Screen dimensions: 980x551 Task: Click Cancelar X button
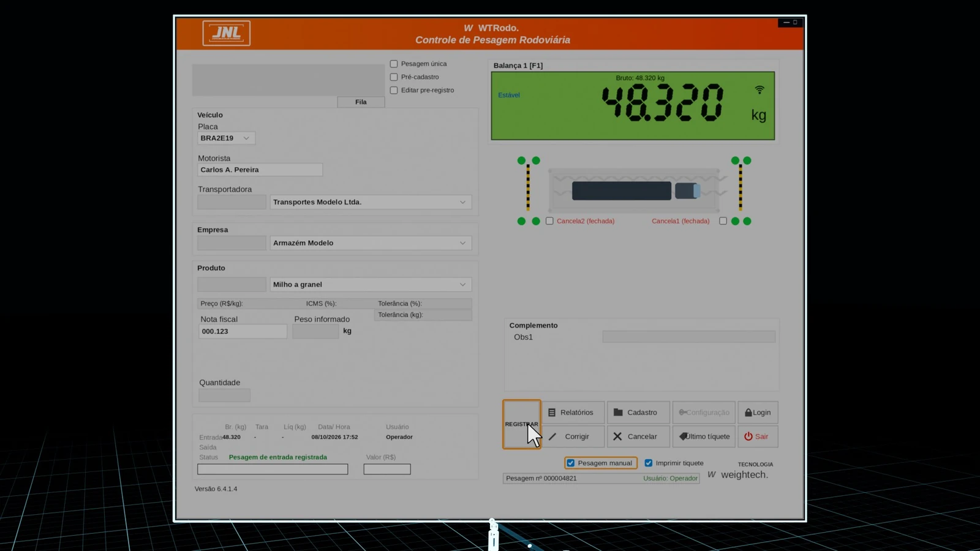[x=638, y=437]
